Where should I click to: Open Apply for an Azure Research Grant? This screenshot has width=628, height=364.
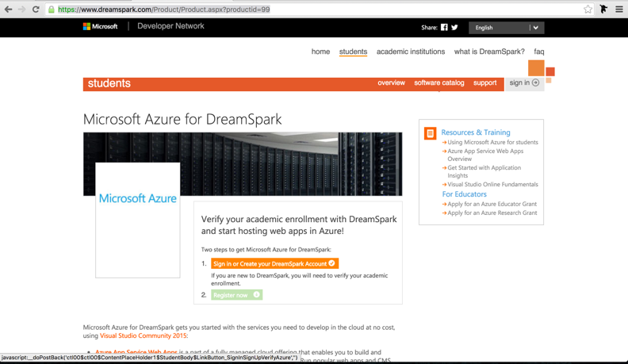pyautogui.click(x=492, y=213)
